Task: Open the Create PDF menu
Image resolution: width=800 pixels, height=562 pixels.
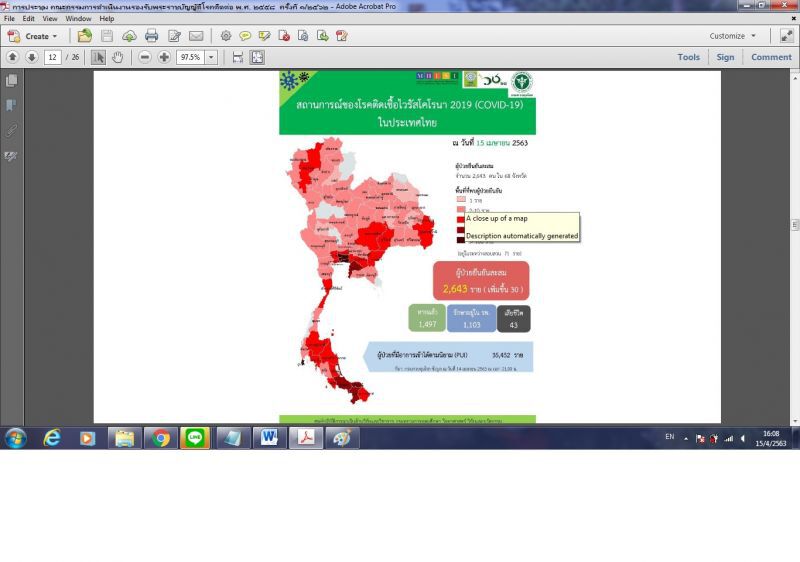Action: (x=33, y=36)
